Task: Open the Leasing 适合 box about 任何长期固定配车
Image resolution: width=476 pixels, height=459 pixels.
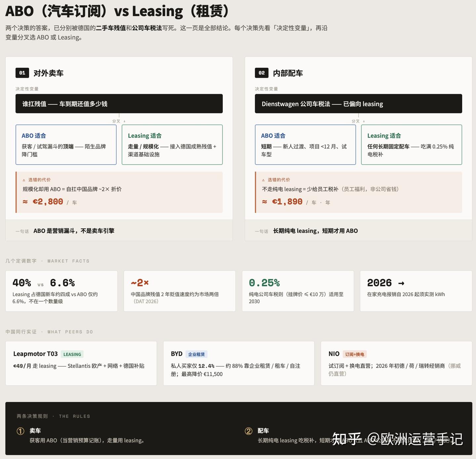Action: pos(412,145)
